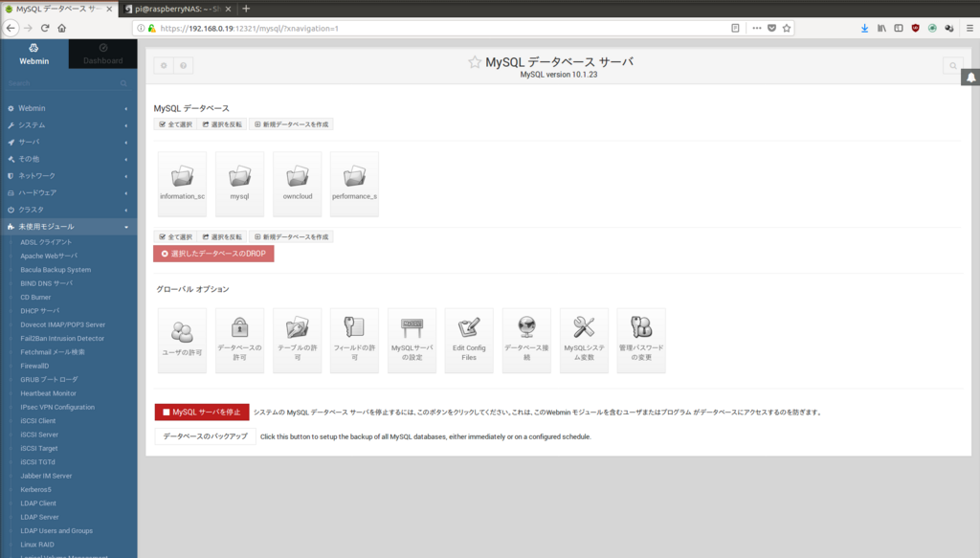
Task: Expand the Webmin sidebar category
Action: (68, 108)
